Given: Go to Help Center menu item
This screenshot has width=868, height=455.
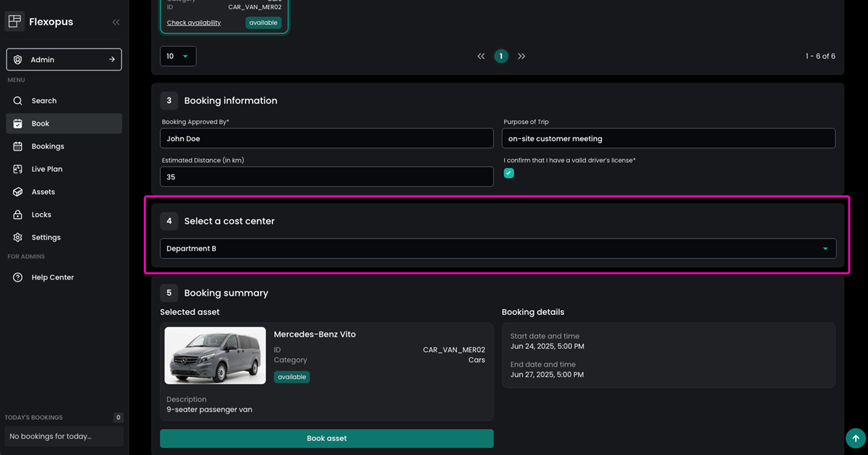Looking at the screenshot, I should 52,277.
